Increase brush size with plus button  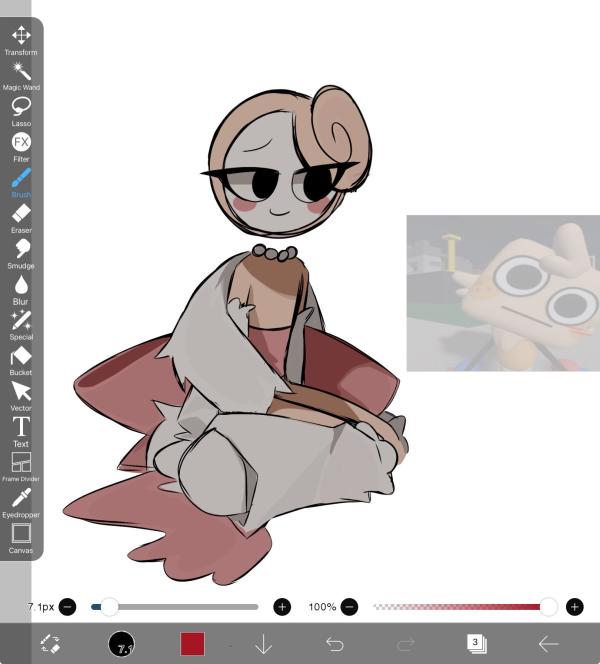(282, 607)
